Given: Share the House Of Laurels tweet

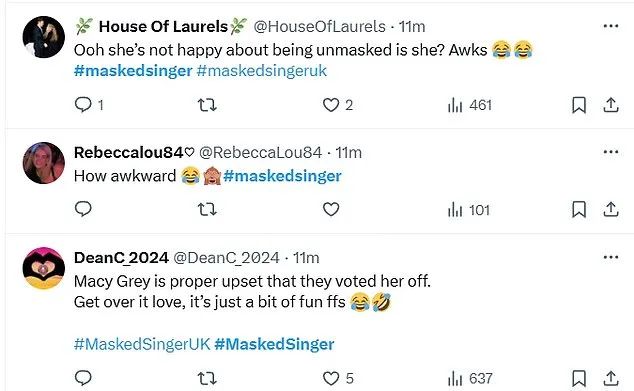Looking at the screenshot, I should [611, 105].
